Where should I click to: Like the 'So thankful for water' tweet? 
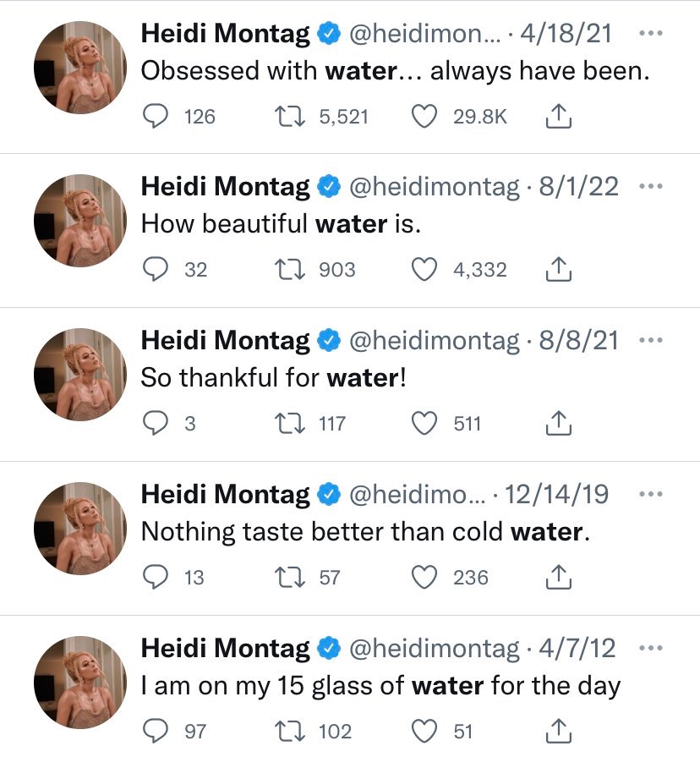(x=424, y=424)
